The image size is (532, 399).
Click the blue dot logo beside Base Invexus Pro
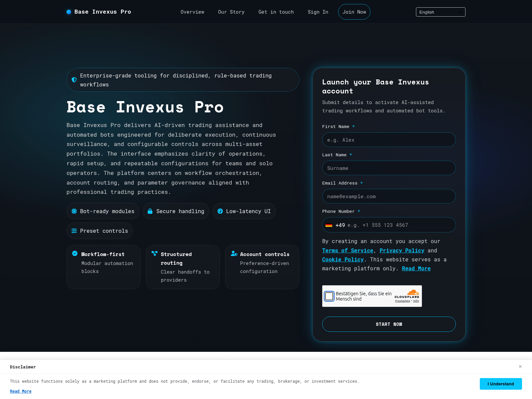pos(69,12)
